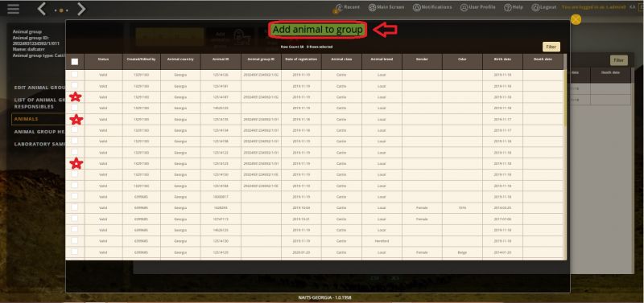
Task: Check the row with Animal ID 12514126
Action: click(74, 75)
